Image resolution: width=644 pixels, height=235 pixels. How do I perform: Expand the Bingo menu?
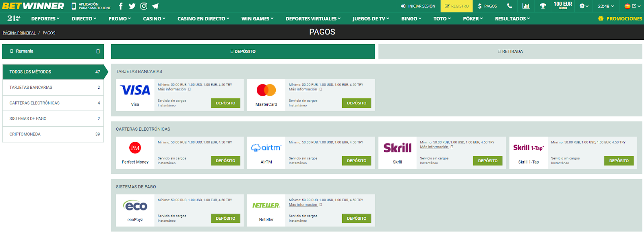tap(411, 18)
